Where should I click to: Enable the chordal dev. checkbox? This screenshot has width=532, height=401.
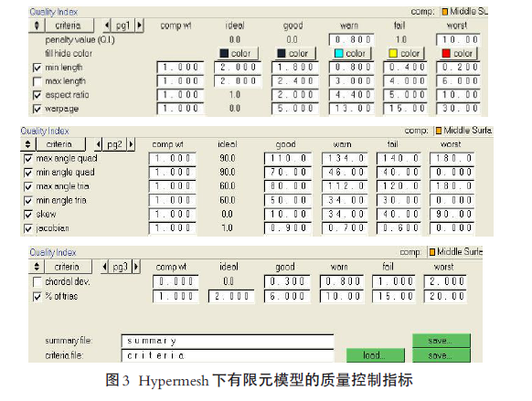[37, 282]
